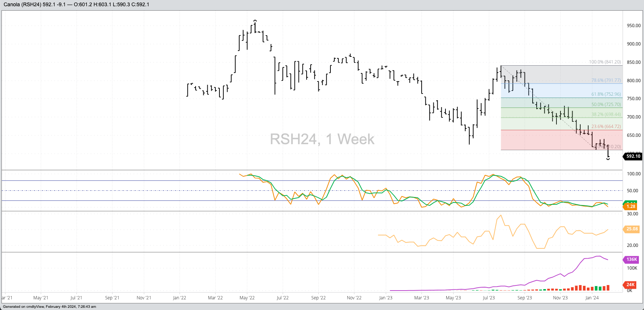The width and height of the screenshot is (644, 310).
Task: Click the purple 136K open interest tag
Action: pos(631,259)
